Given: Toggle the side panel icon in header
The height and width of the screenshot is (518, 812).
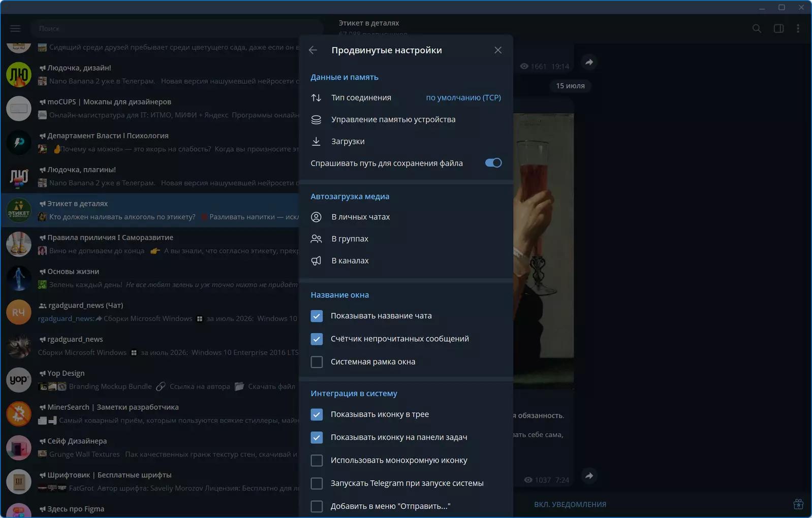Looking at the screenshot, I should (x=778, y=28).
